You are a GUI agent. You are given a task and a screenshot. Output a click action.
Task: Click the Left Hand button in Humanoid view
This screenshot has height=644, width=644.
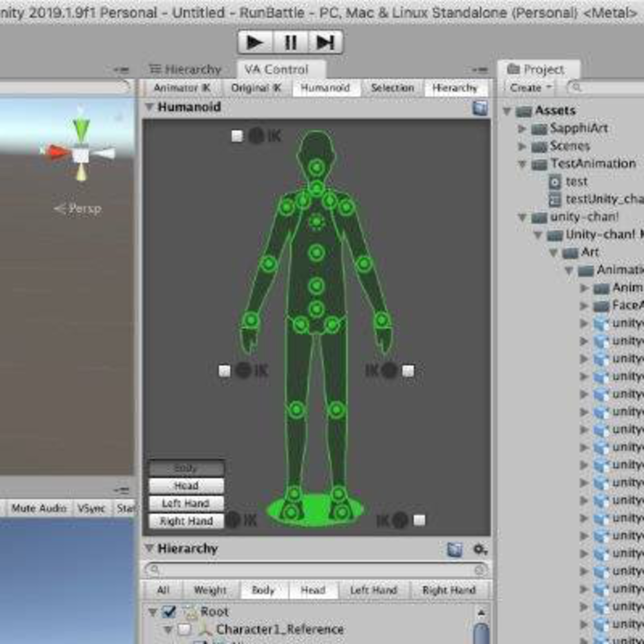click(x=185, y=504)
